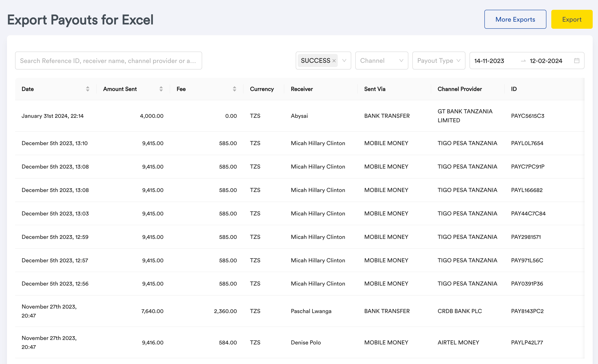Image resolution: width=598 pixels, height=364 pixels.
Task: Sort by Amount Sent column arrows
Action: [x=161, y=89]
